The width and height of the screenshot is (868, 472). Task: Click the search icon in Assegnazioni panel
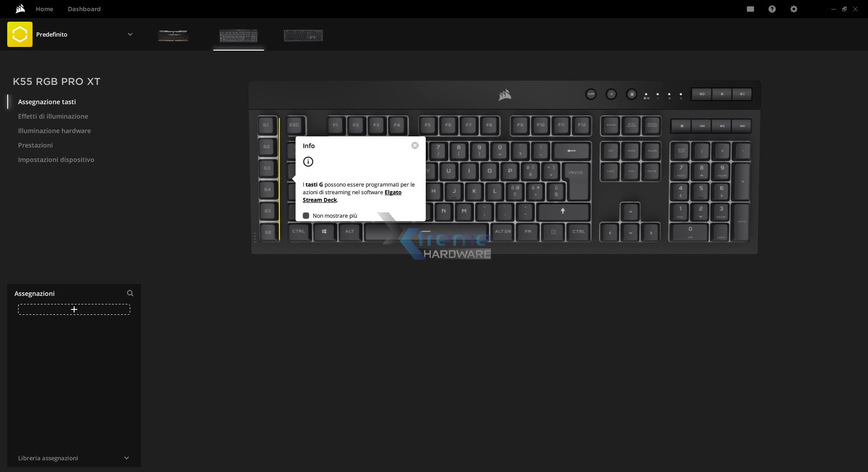pyautogui.click(x=130, y=293)
